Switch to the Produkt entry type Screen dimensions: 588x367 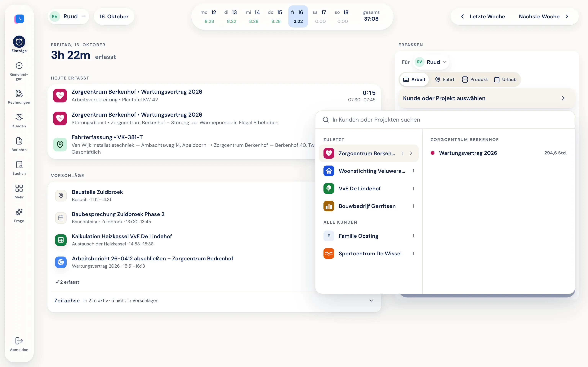coord(474,79)
